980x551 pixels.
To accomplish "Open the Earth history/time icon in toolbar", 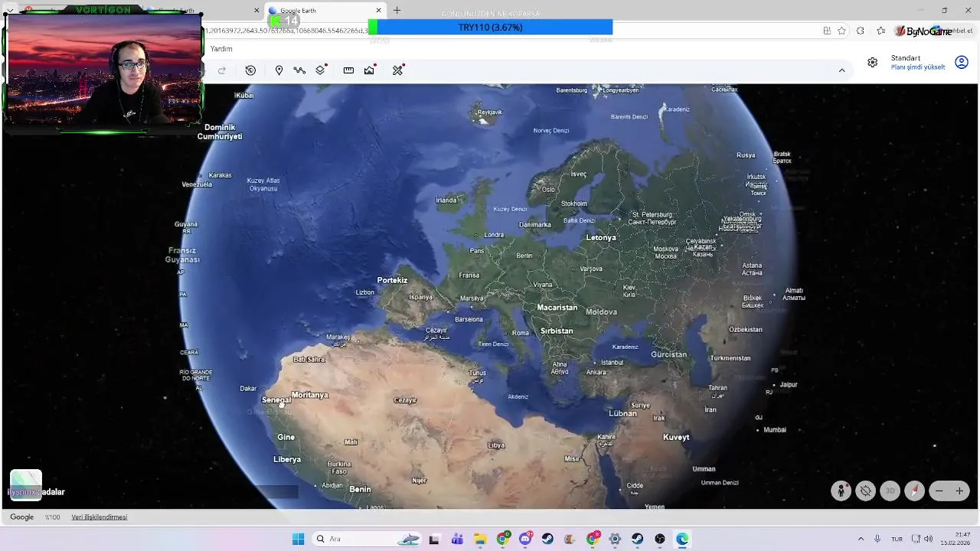I will (x=250, y=70).
